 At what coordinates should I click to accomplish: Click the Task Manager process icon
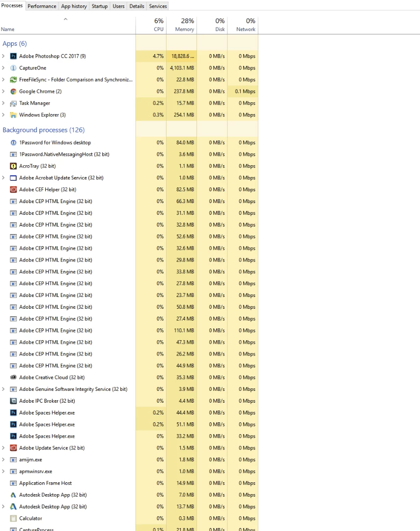click(x=13, y=103)
